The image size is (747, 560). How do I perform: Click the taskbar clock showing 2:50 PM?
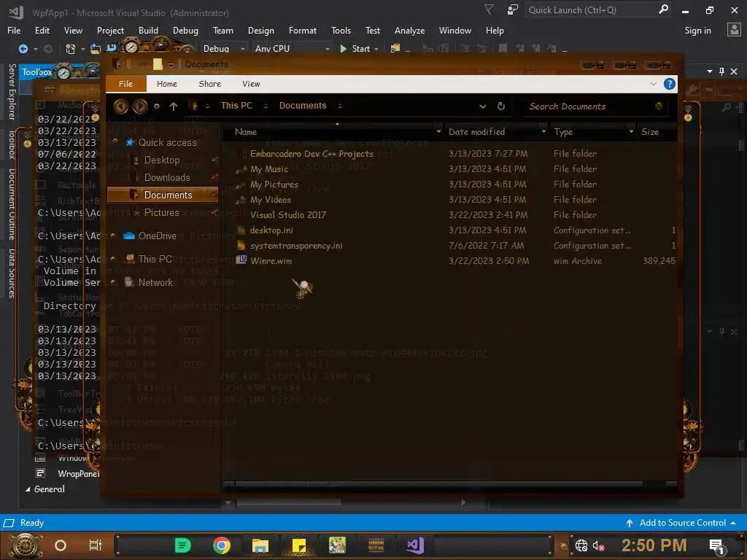654,545
